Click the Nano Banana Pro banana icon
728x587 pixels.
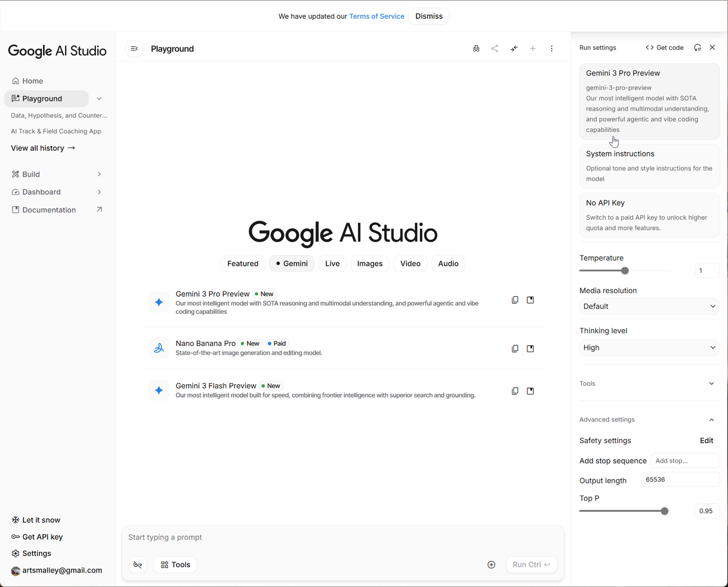[x=159, y=348]
